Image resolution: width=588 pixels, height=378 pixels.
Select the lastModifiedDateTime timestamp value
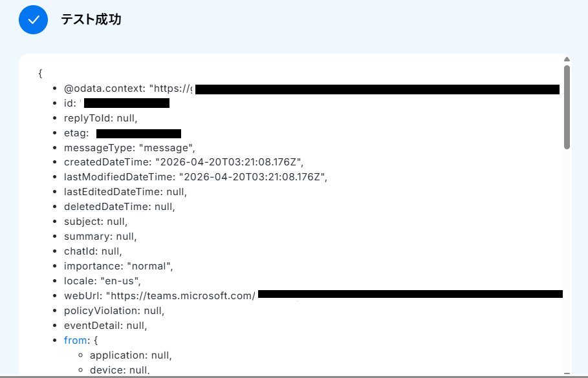click(x=254, y=177)
